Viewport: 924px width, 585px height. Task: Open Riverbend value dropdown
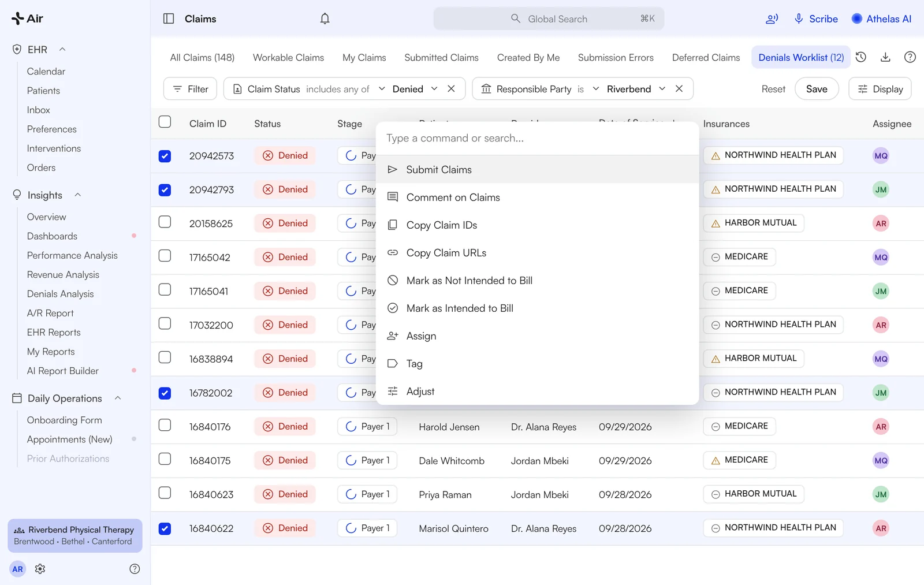[x=636, y=89]
